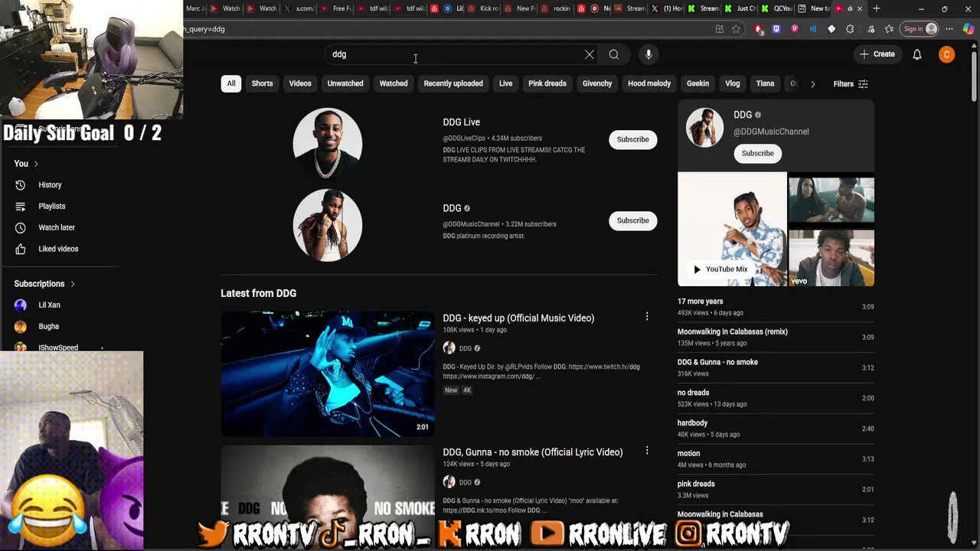The height and width of the screenshot is (551, 980).
Task: Open the Create menu
Action: point(877,54)
